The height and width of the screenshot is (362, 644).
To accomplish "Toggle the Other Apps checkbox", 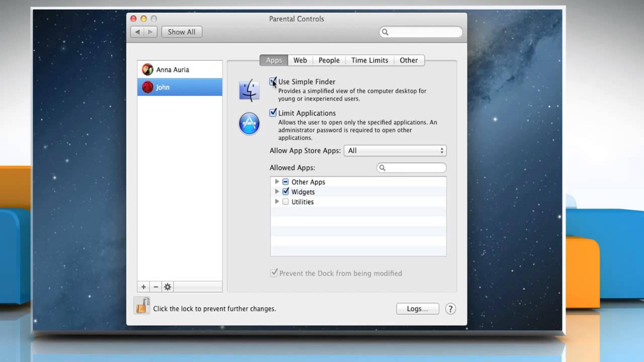I will tap(285, 182).
